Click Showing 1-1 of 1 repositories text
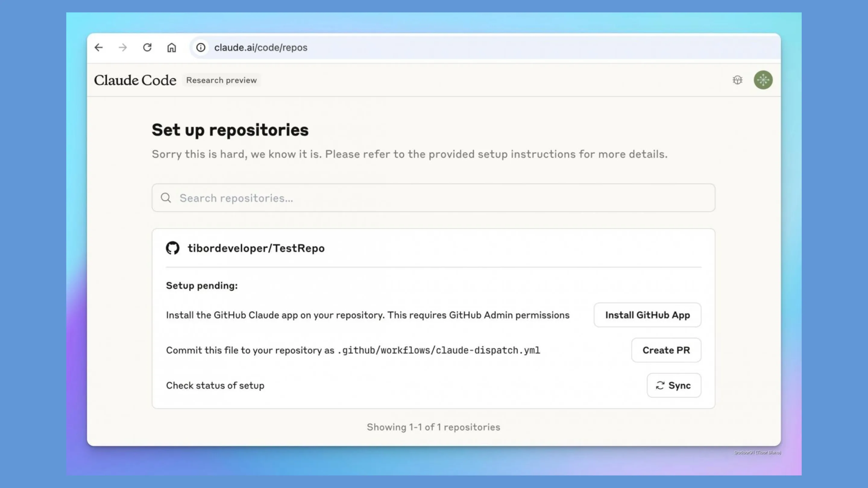Viewport: 868px width, 488px height. pos(433,427)
